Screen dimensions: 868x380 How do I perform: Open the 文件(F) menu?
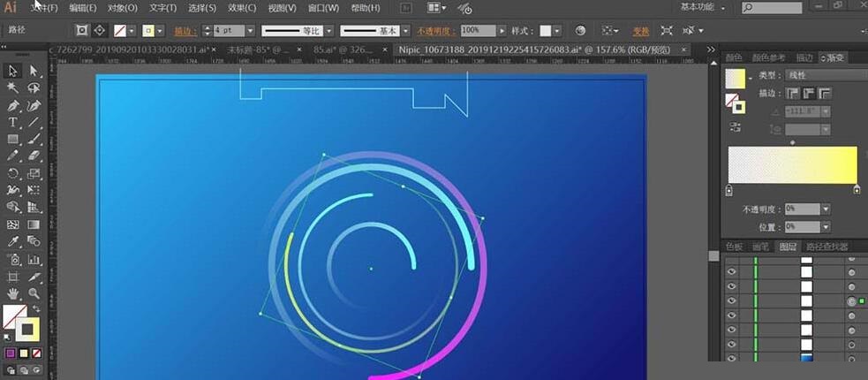click(45, 8)
